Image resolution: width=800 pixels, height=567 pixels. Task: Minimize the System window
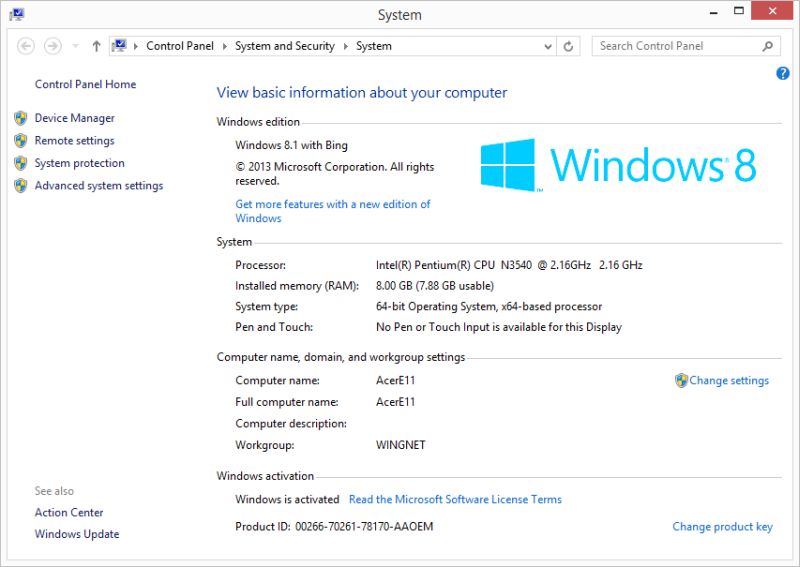click(x=714, y=11)
